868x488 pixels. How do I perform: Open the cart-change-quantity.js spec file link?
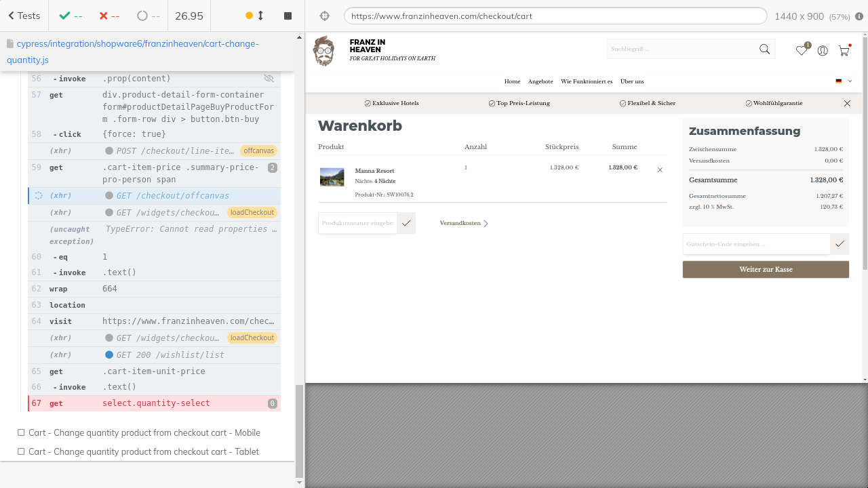coord(132,52)
